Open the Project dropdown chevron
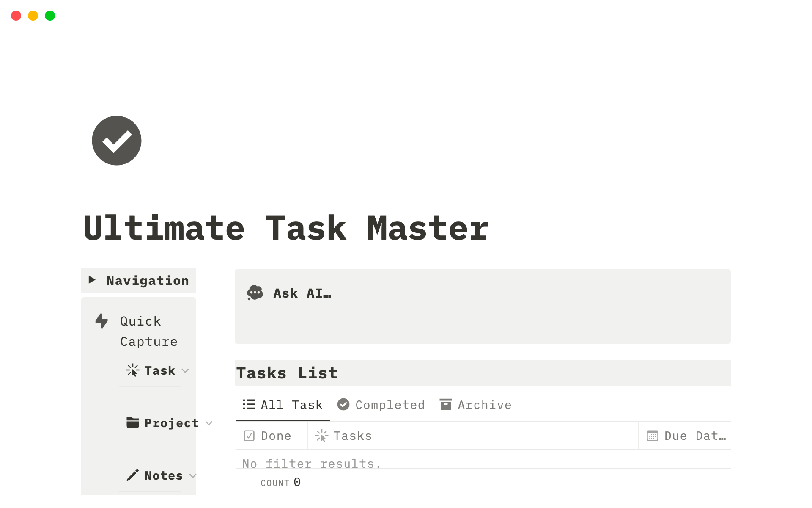 click(209, 423)
